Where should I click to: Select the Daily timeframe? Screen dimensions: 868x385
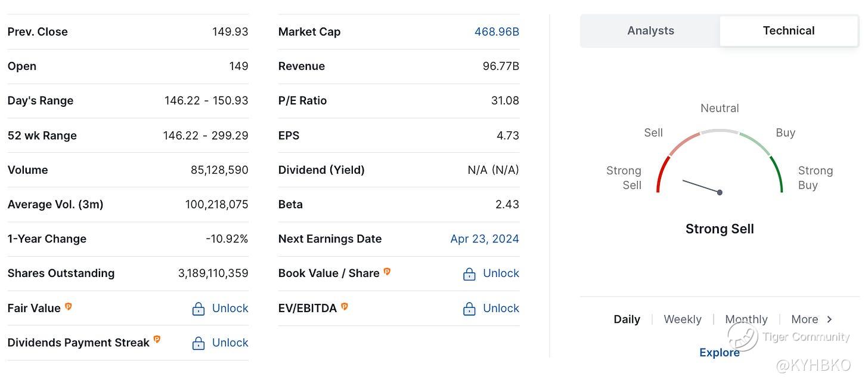627,319
